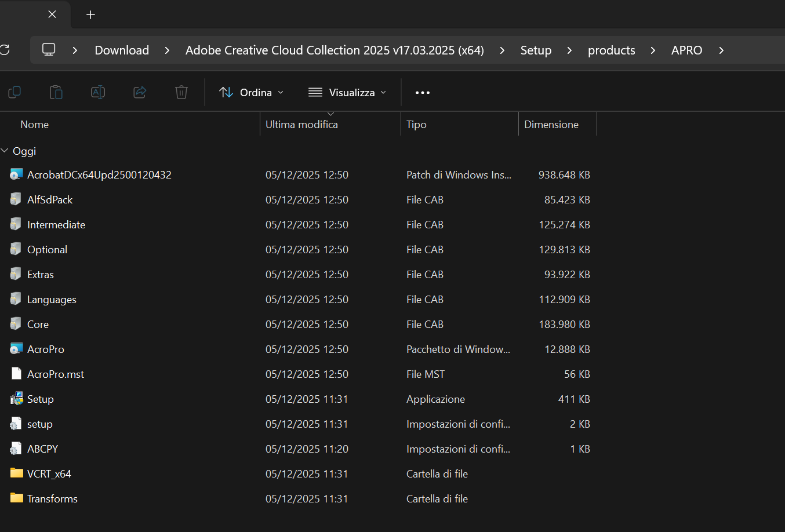
Task: Click the refresh icon beside address bar
Action: click(x=5, y=50)
